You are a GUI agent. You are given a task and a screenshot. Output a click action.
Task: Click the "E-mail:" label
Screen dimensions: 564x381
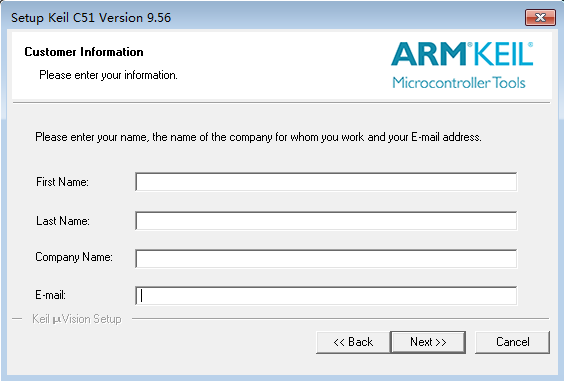[x=50, y=295]
